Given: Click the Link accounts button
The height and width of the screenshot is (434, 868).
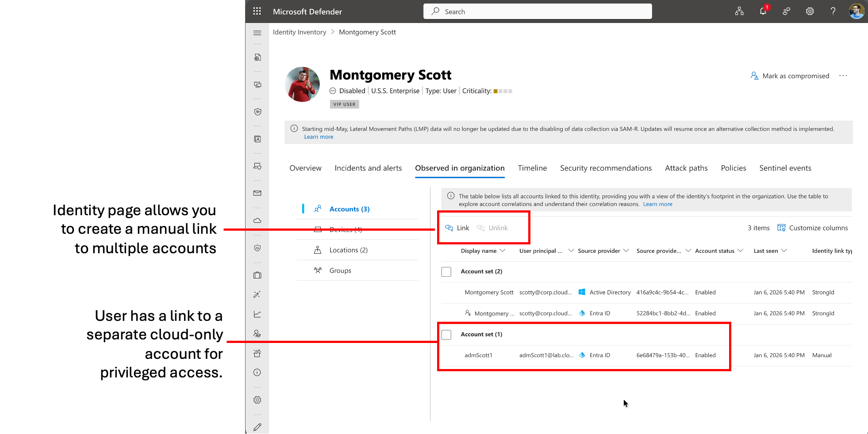Looking at the screenshot, I should point(457,228).
